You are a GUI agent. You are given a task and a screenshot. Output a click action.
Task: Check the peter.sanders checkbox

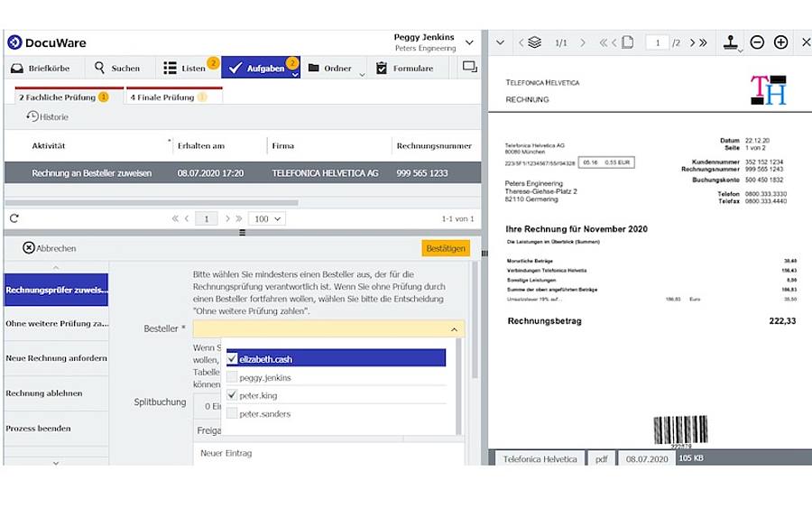[x=232, y=413]
